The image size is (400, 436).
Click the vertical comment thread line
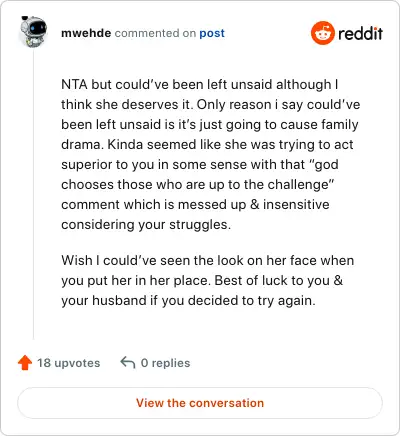point(33,195)
